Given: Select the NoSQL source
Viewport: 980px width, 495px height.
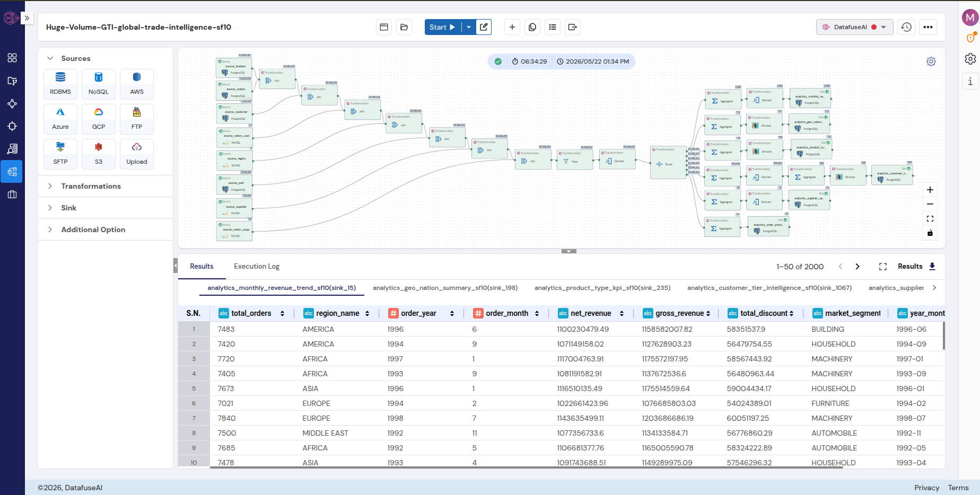Looking at the screenshot, I should (x=99, y=84).
